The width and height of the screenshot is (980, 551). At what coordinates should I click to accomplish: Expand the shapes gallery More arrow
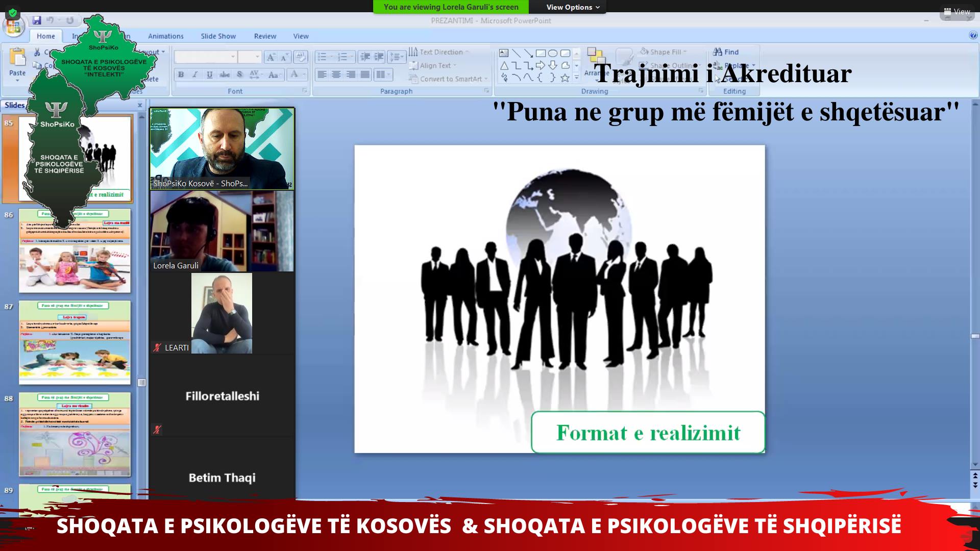[577, 78]
